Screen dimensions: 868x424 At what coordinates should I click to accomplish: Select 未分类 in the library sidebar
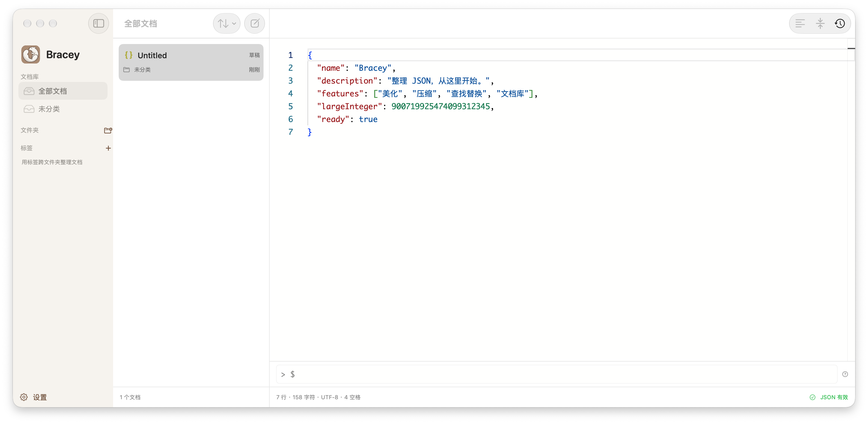[x=63, y=109]
